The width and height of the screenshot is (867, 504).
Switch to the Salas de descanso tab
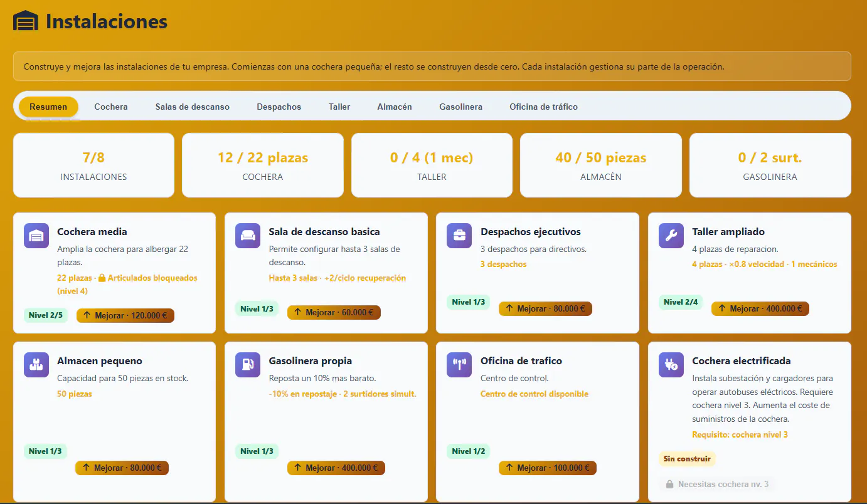193,107
